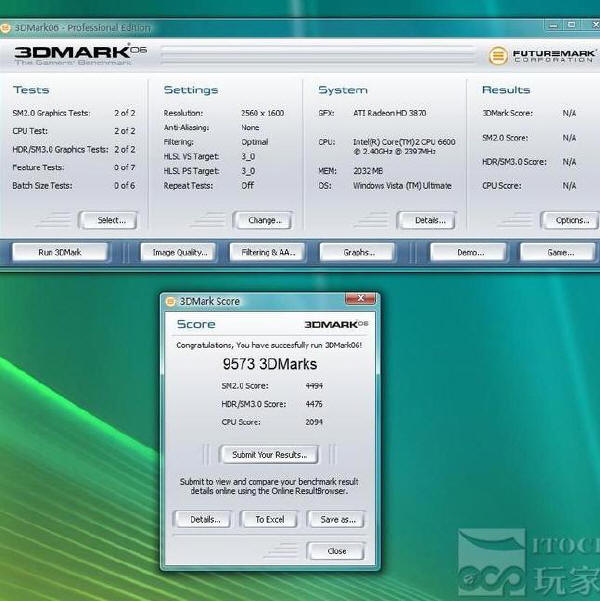
Task: Click the SM2.0 Score value in dialog
Action: click(x=314, y=386)
